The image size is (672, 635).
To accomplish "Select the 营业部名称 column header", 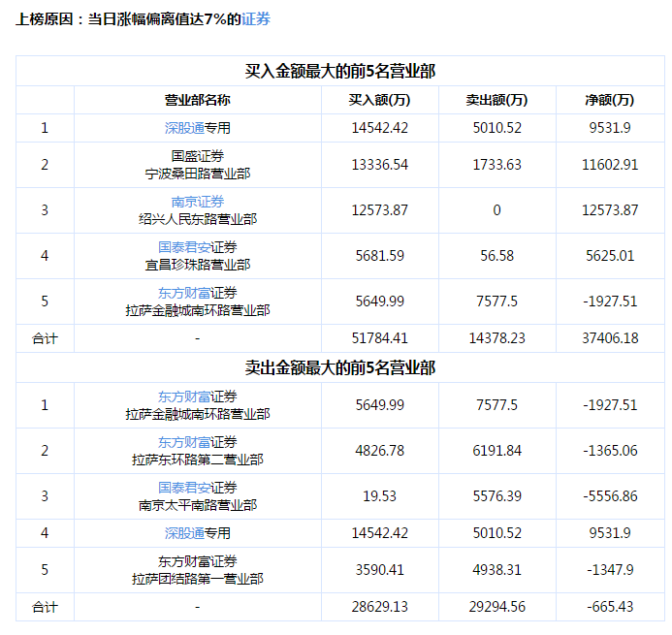I will [x=198, y=100].
